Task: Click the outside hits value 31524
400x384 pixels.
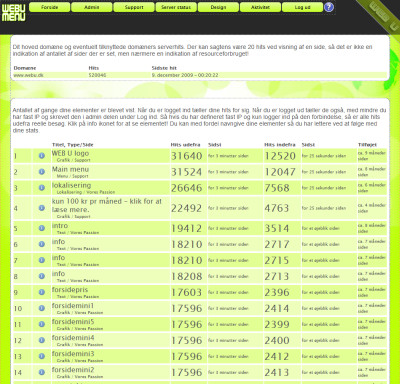Action: coord(187,172)
